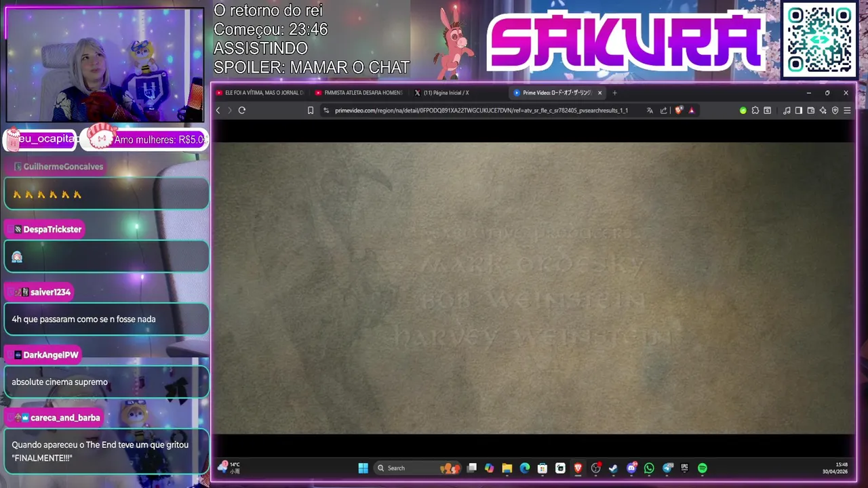Share this page via the share icon
Image resolution: width=868 pixels, height=488 pixels.
pos(664,110)
